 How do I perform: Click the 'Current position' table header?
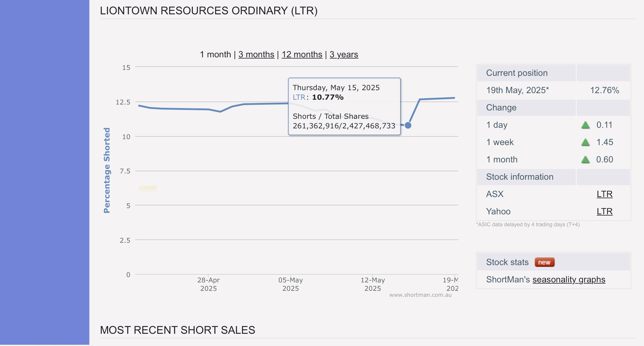point(517,73)
